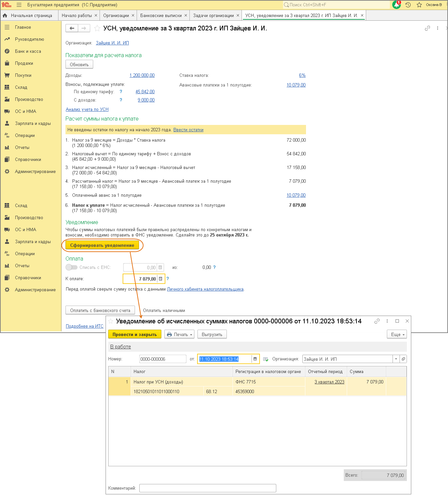Show help for С доходов contributions
The height and width of the screenshot is (495, 448).
pyautogui.click(x=121, y=100)
